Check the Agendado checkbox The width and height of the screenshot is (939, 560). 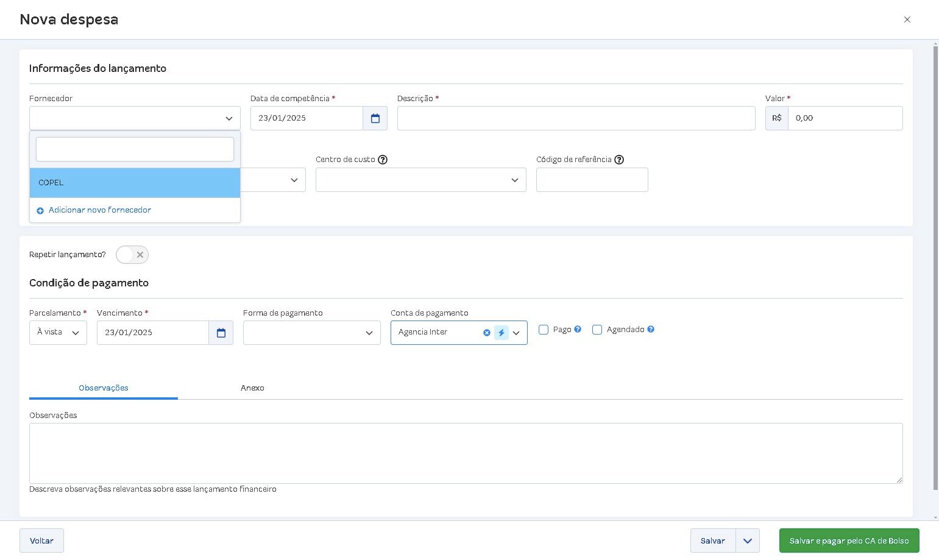[x=597, y=330]
